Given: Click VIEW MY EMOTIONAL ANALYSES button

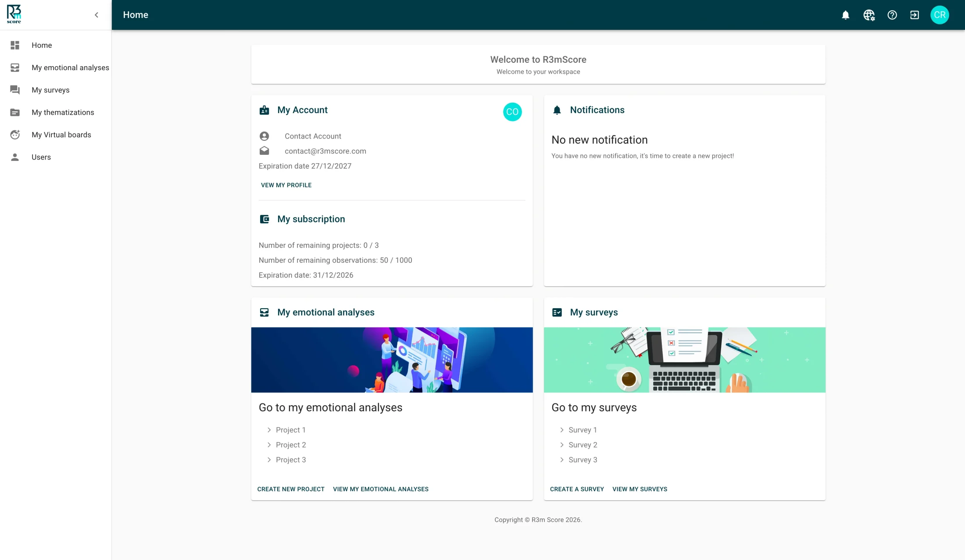Looking at the screenshot, I should [x=381, y=489].
